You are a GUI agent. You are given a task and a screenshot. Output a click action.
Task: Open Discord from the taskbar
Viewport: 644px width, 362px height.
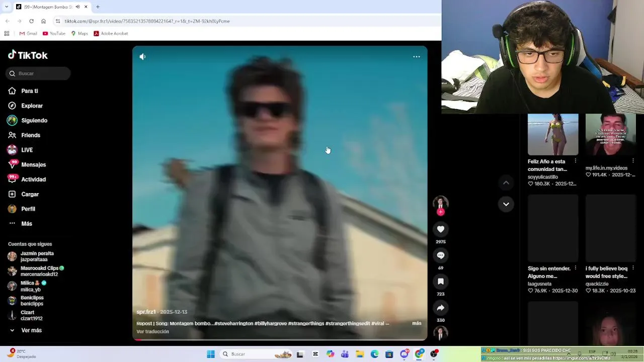coord(405,354)
